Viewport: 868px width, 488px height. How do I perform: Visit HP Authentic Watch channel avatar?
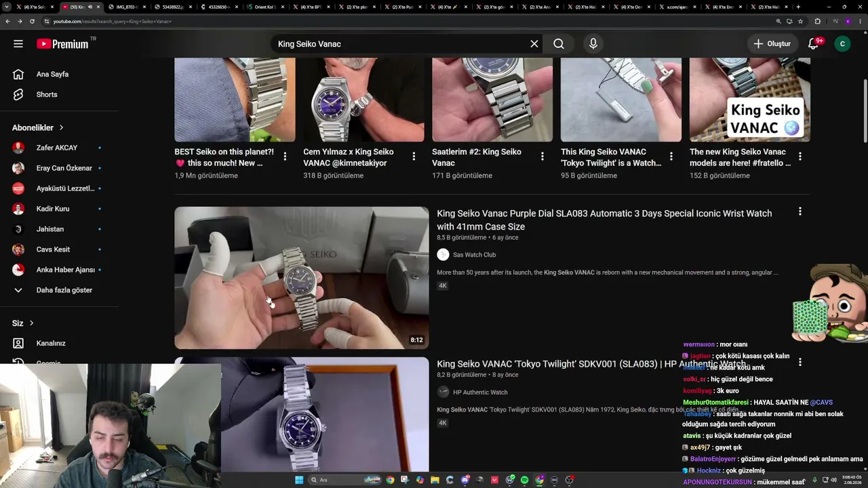click(443, 392)
